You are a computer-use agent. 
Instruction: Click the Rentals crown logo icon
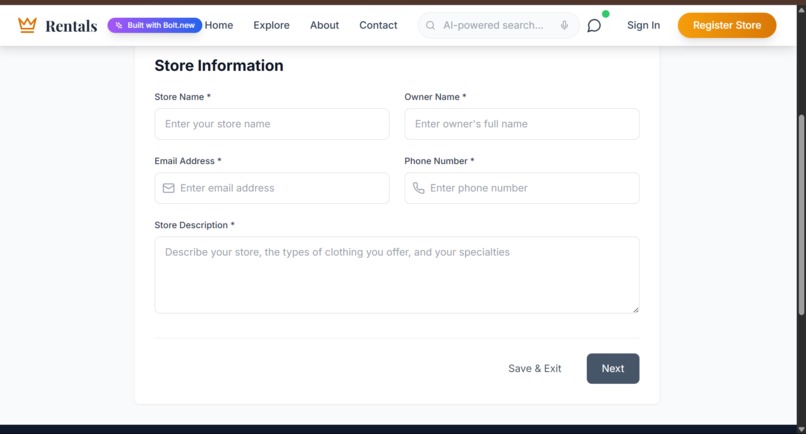(x=27, y=25)
